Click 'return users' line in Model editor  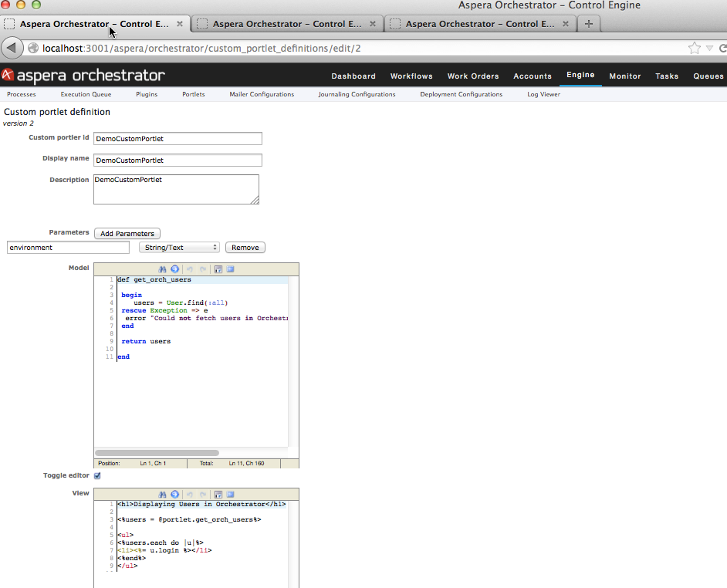[x=146, y=341]
